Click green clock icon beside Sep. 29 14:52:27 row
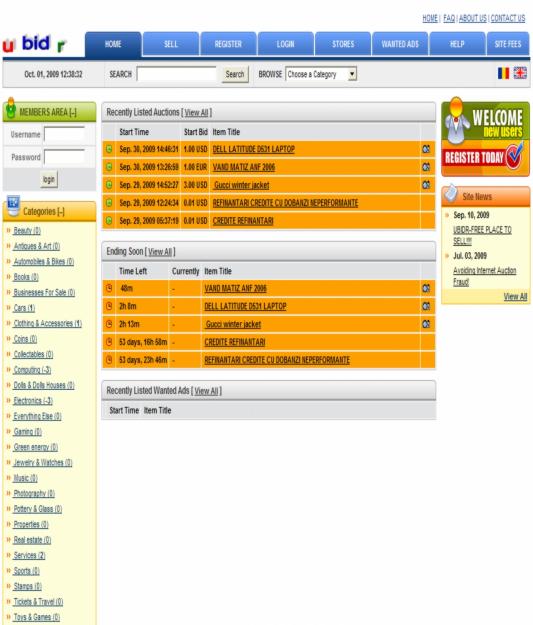Image resolution: width=533 pixels, height=625 pixels. [109, 185]
